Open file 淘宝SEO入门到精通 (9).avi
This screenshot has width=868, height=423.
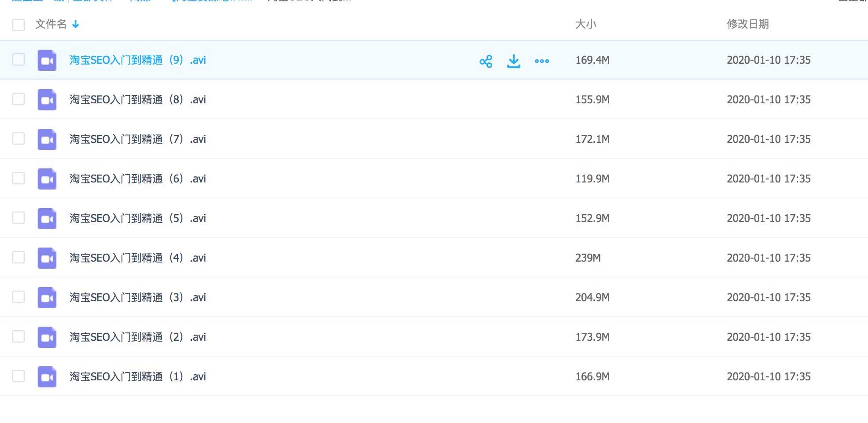(x=138, y=60)
